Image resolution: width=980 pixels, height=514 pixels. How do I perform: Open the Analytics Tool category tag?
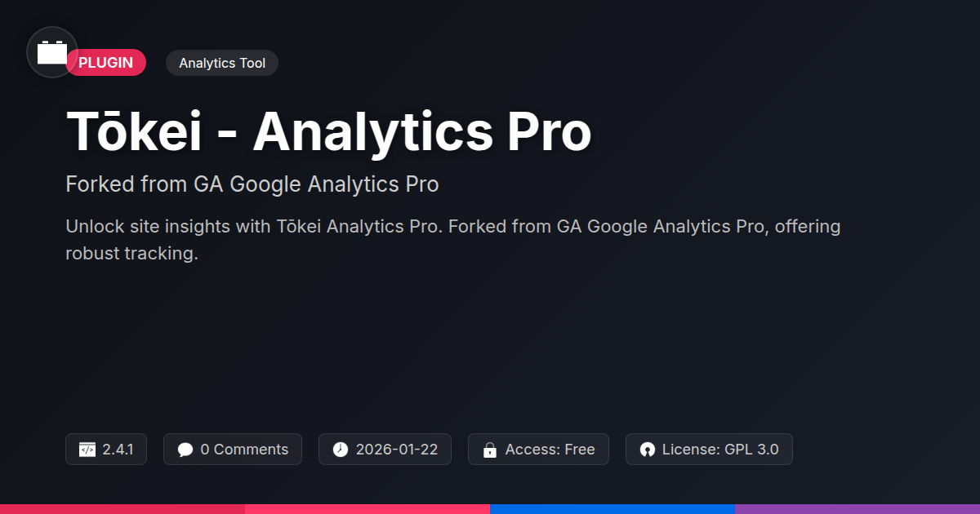(222, 63)
